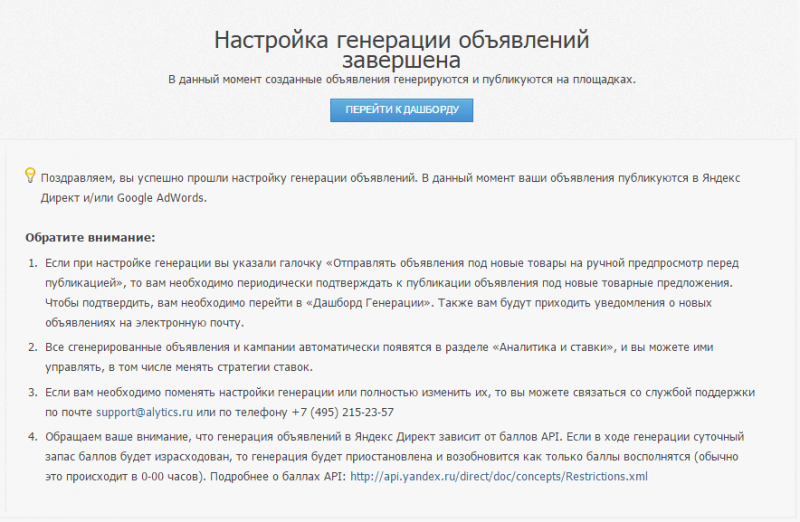Open the support@alytics.ru email link
This screenshot has width=800, height=522.
point(144,412)
